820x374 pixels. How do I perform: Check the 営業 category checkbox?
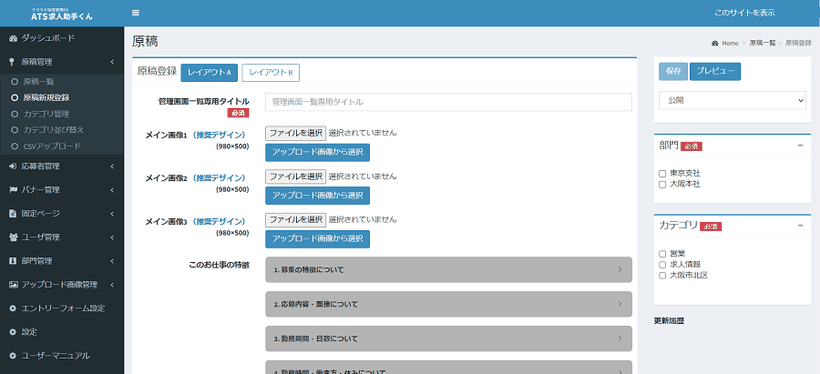pos(662,254)
